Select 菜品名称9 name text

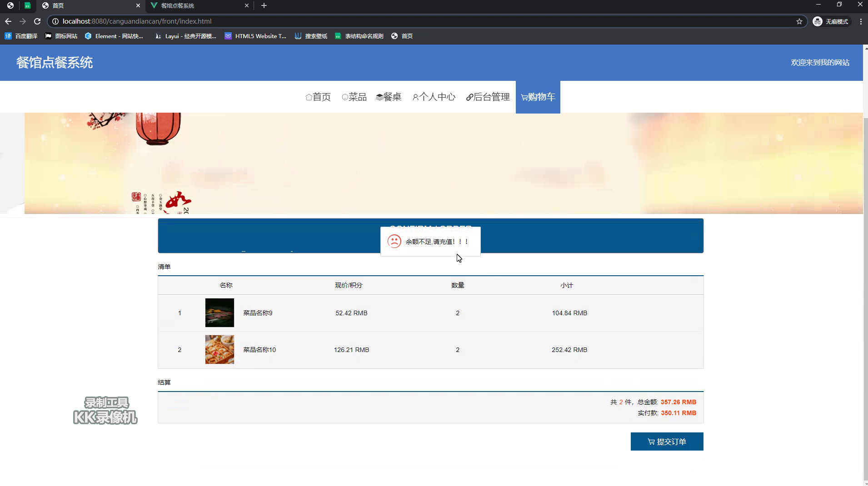[258, 313]
